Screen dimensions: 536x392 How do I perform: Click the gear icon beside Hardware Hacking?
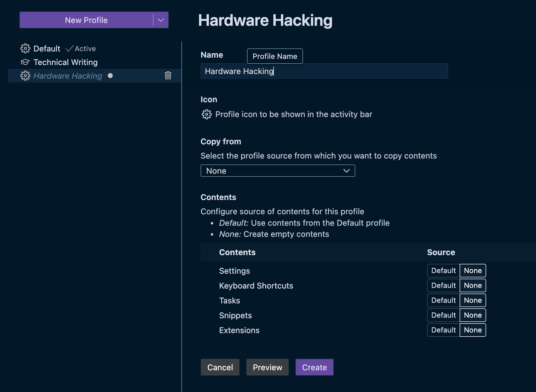(25, 76)
